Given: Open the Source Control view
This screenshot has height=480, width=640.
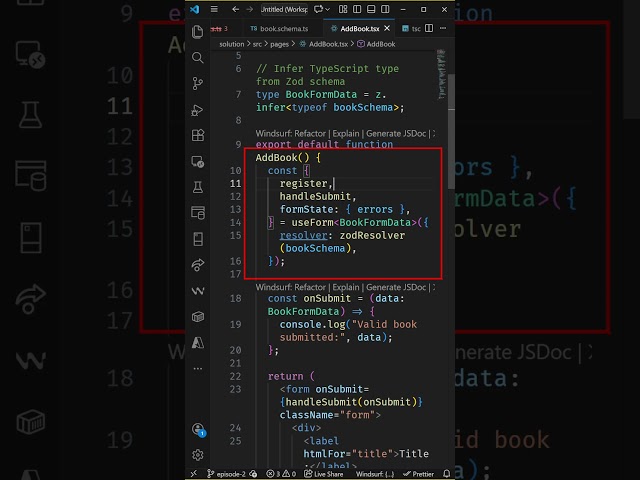Looking at the screenshot, I should click(x=198, y=83).
